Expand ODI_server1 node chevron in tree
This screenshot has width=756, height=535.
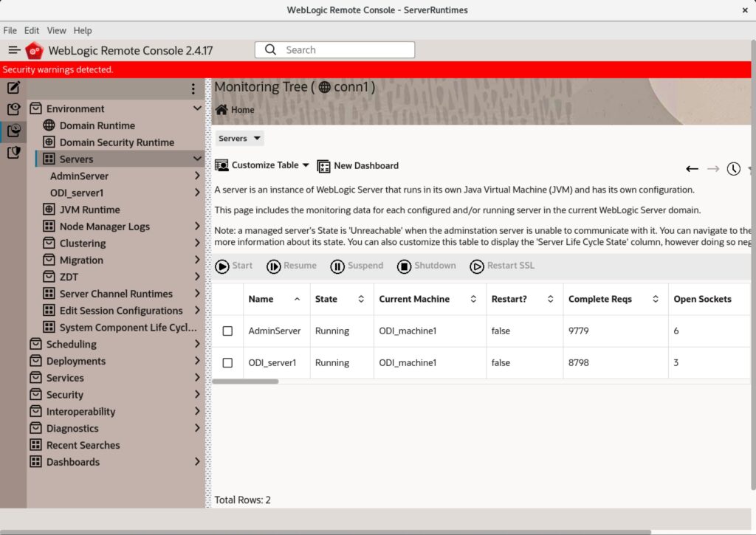point(197,193)
